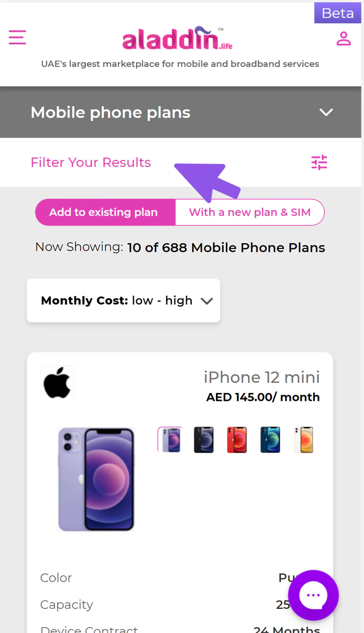Select With a new plan & SIM
364x633 pixels.
coord(250,212)
